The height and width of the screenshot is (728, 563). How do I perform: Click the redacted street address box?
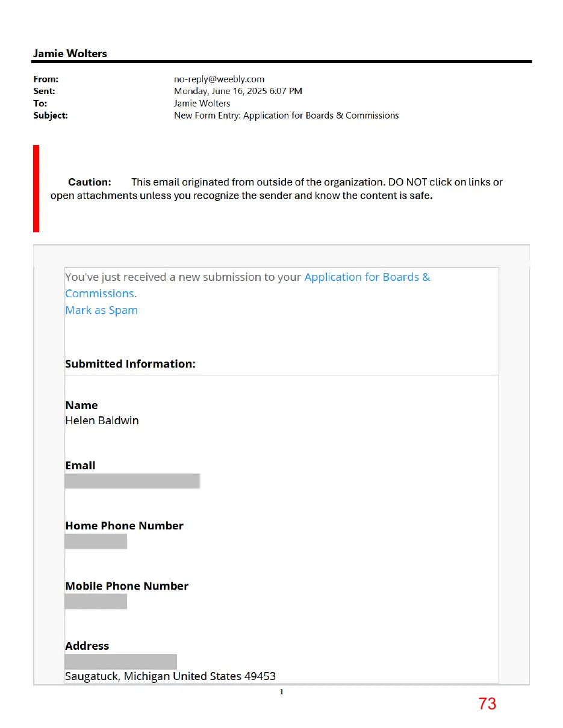pos(121,661)
